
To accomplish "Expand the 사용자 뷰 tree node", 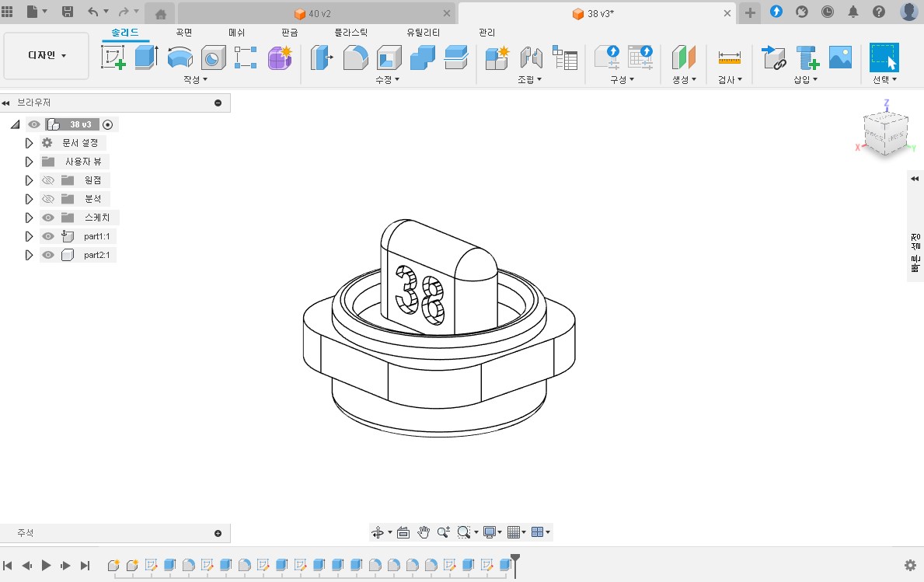I will pos(28,162).
